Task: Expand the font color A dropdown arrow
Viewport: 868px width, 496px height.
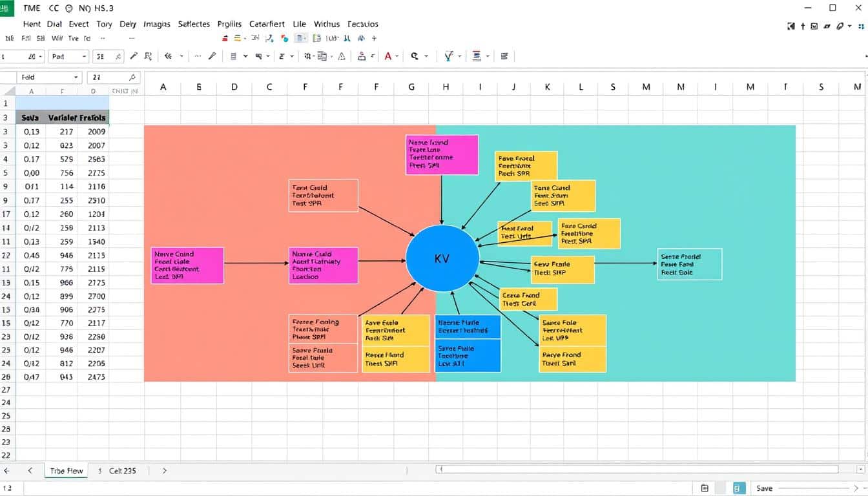Action: click(x=398, y=57)
